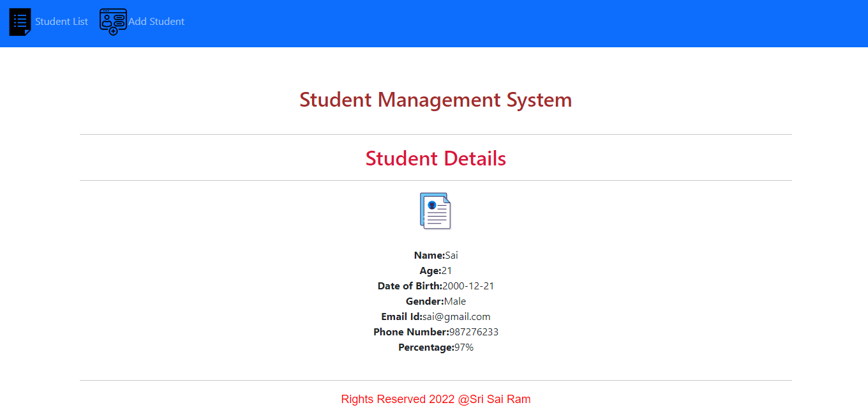Open the Student List page
Viewport: 868px width, 412px height.
(x=61, y=21)
